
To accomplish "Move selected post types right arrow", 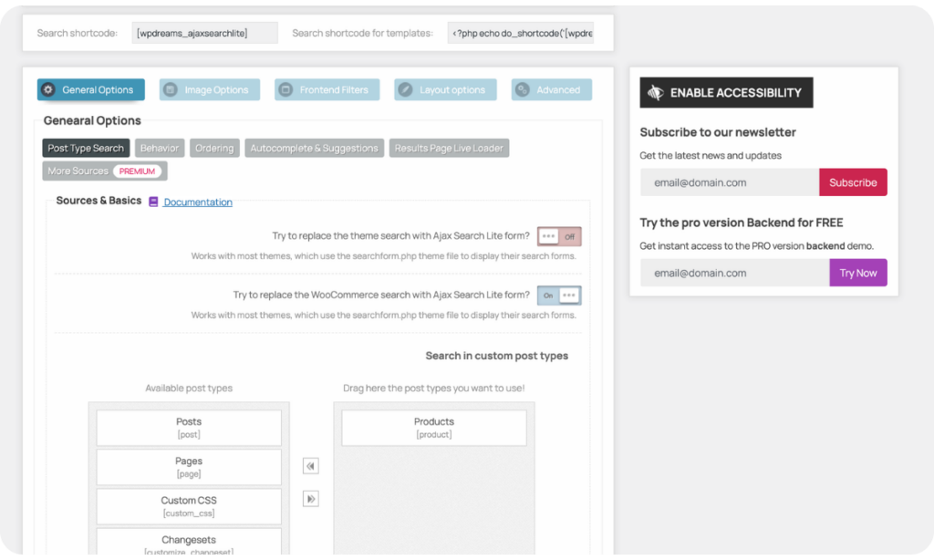I will pos(310,499).
